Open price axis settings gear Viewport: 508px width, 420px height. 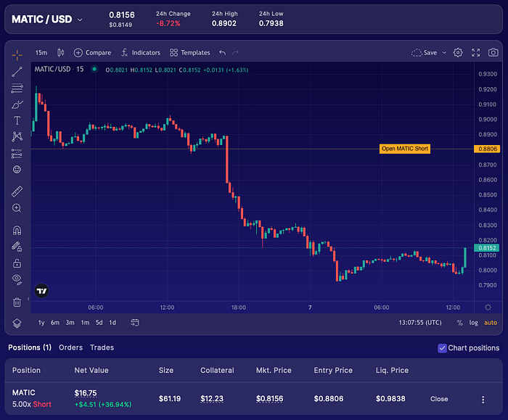tap(488, 307)
